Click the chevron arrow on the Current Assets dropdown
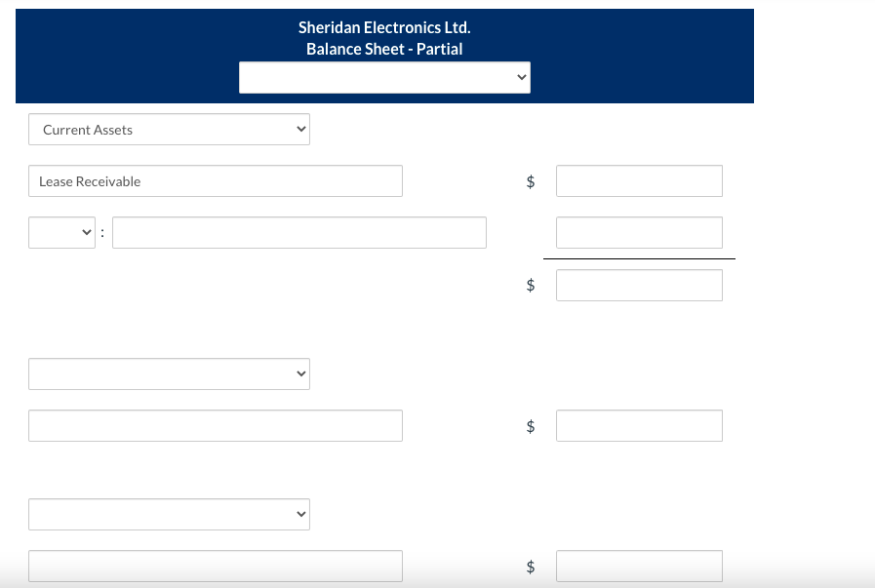The image size is (875, 588). click(x=301, y=130)
